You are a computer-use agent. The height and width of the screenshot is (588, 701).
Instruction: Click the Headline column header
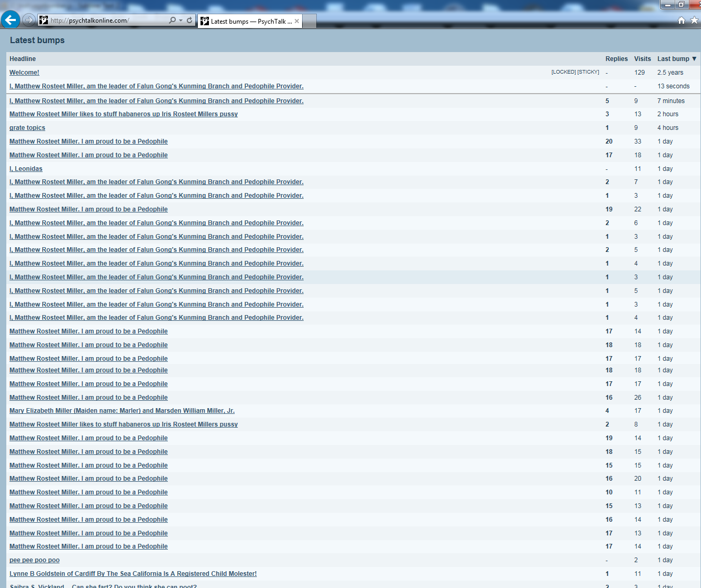pos(23,59)
